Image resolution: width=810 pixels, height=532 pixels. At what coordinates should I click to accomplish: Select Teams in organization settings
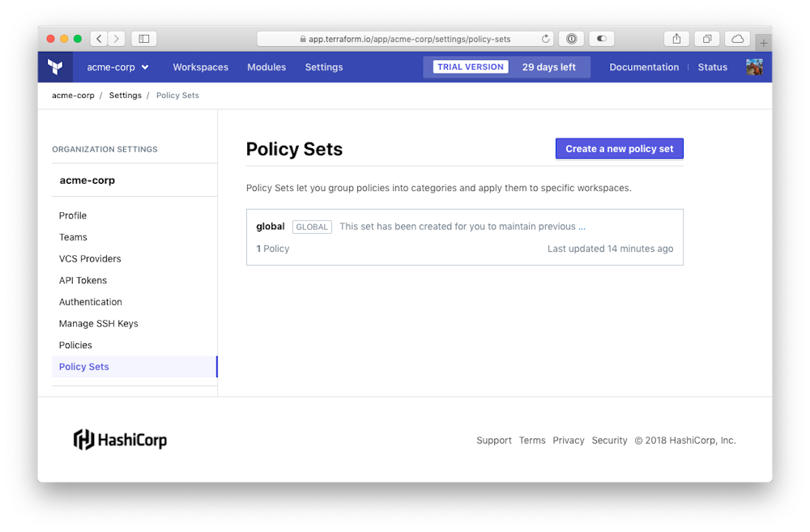[x=73, y=237]
